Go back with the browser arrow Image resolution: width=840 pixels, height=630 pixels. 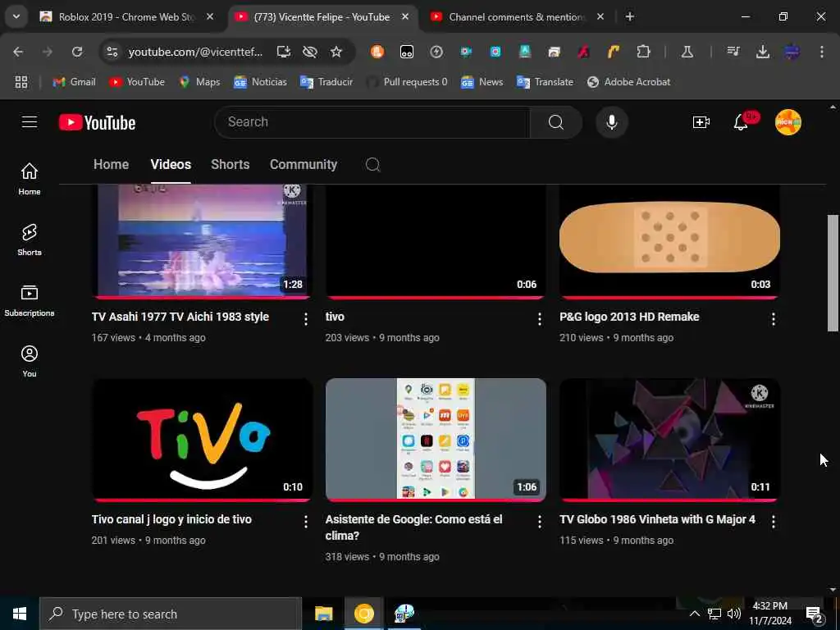point(18,52)
